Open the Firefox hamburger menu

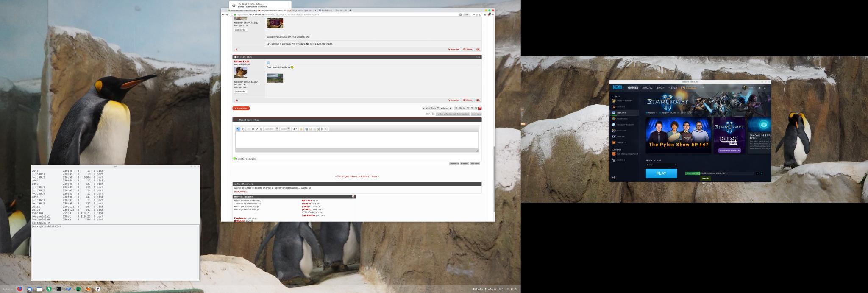(x=492, y=14)
